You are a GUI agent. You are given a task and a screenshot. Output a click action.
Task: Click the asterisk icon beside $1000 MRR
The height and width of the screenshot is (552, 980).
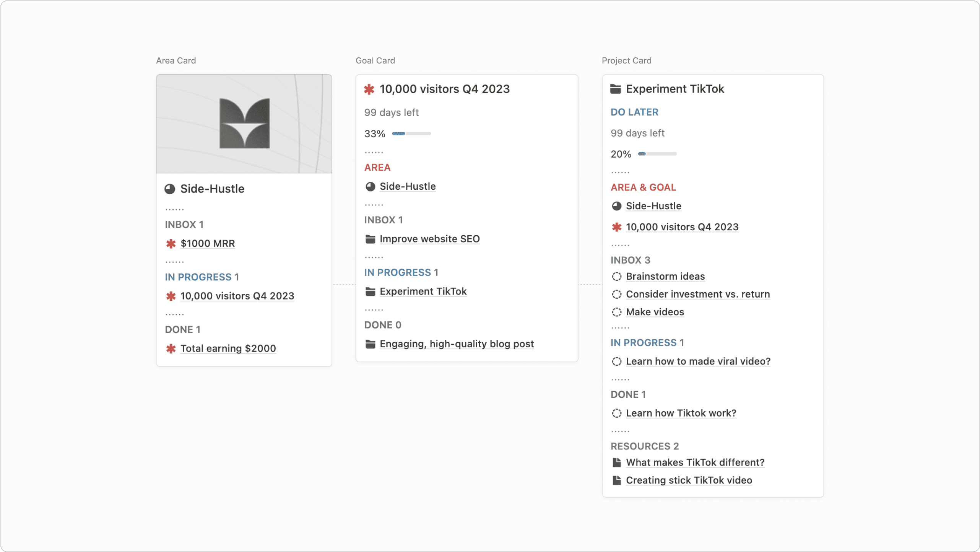click(171, 244)
